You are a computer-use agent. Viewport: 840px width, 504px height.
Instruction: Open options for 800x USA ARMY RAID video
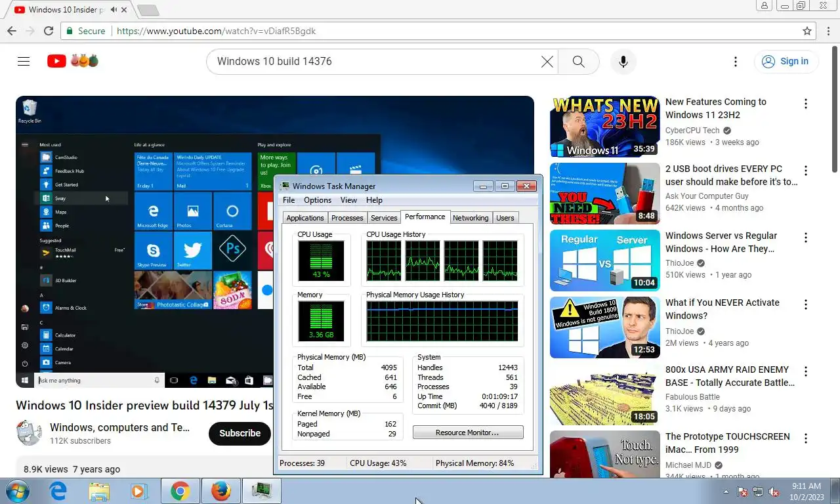805,371
